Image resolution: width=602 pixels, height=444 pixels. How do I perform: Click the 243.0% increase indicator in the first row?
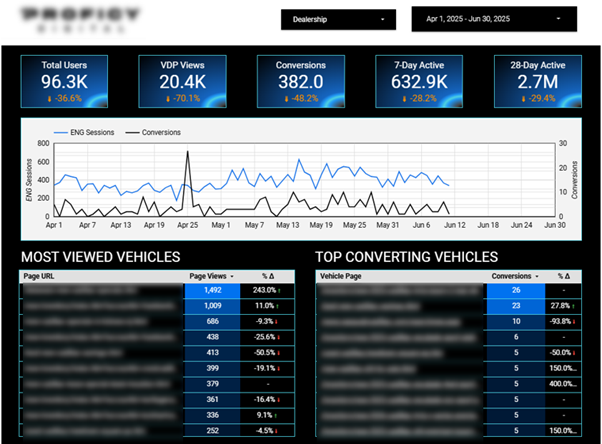[x=267, y=290]
